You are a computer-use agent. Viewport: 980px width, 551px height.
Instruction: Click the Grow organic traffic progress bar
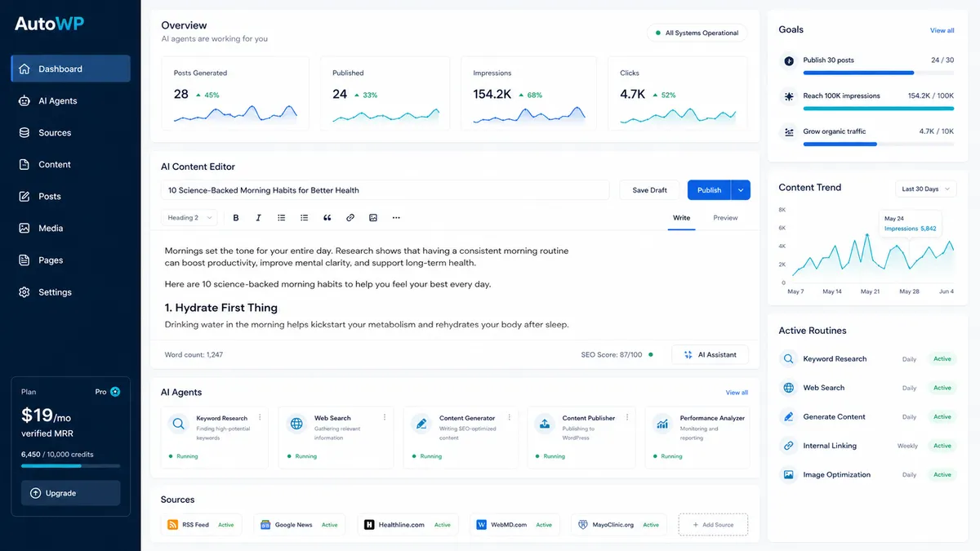click(x=879, y=144)
